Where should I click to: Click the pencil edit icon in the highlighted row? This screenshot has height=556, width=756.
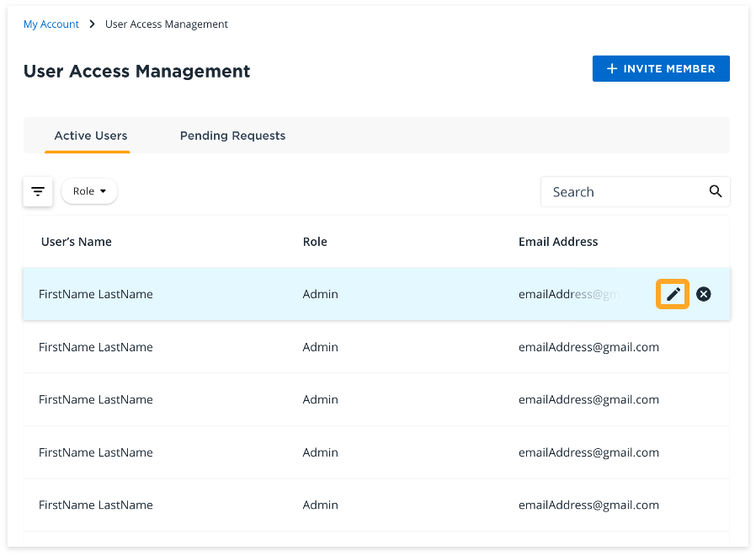673,294
